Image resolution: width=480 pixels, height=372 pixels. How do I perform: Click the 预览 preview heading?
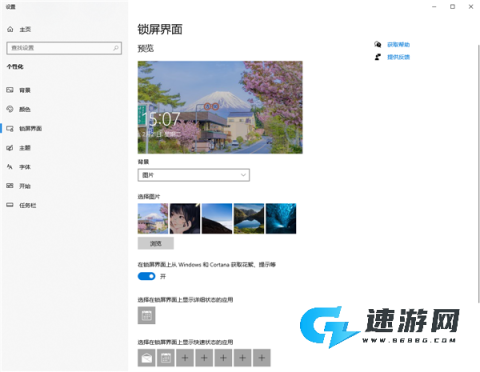tap(146, 48)
